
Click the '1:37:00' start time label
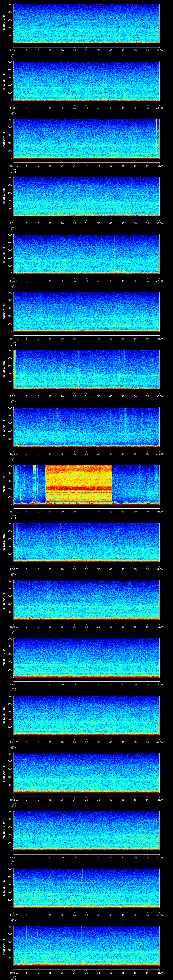click(14, 512)
